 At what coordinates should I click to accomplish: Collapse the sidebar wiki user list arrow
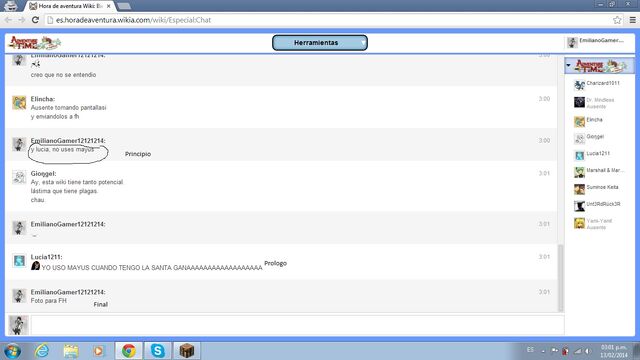pyautogui.click(x=569, y=65)
